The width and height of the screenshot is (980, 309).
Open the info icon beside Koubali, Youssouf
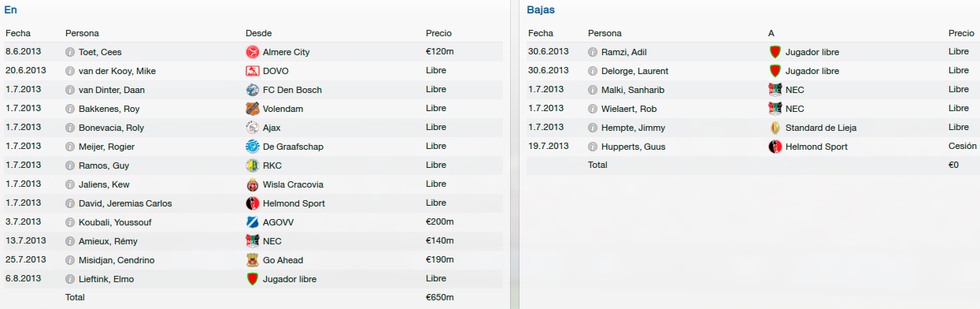70,222
